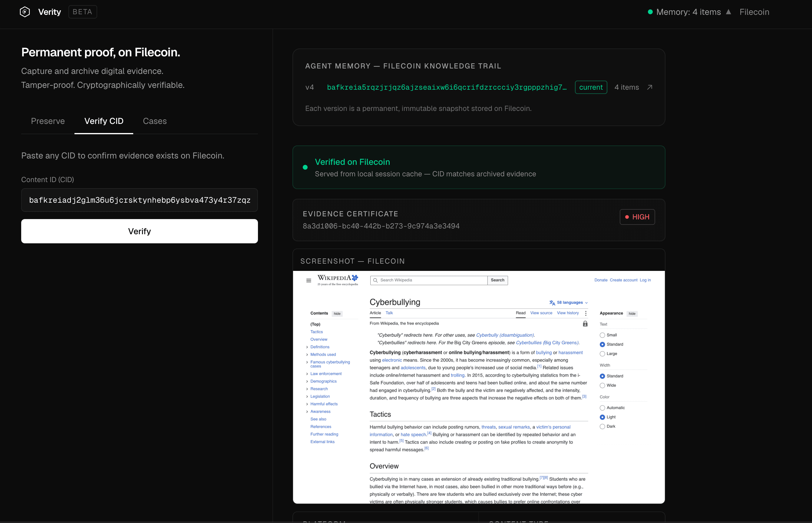Expand the Harmful effects contents chevron
This screenshot has height=523, width=812.
click(307, 404)
